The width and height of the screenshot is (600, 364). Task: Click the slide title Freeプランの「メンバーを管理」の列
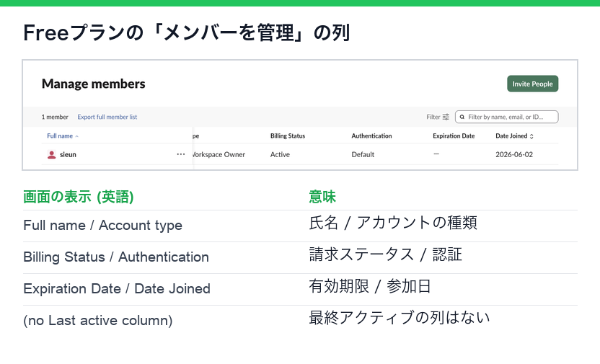click(186, 32)
